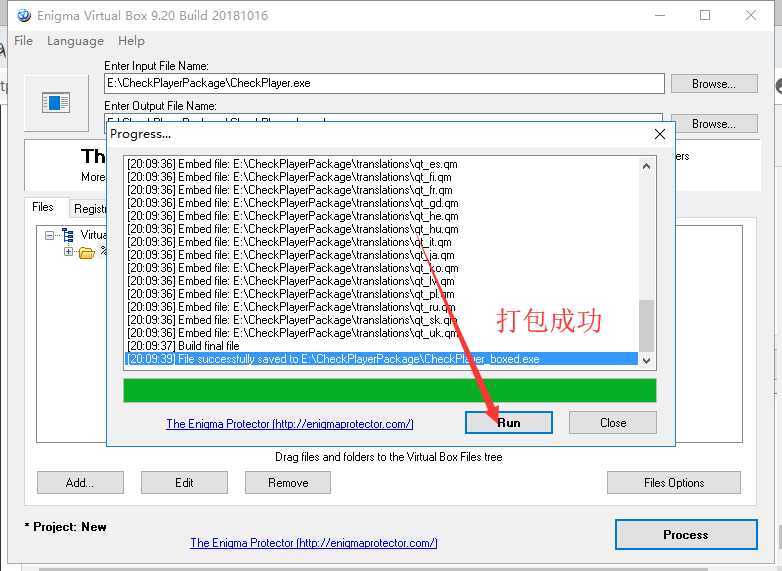782x571 pixels.
Task: Select the log line for qt_uk.qm
Action: (x=382, y=333)
